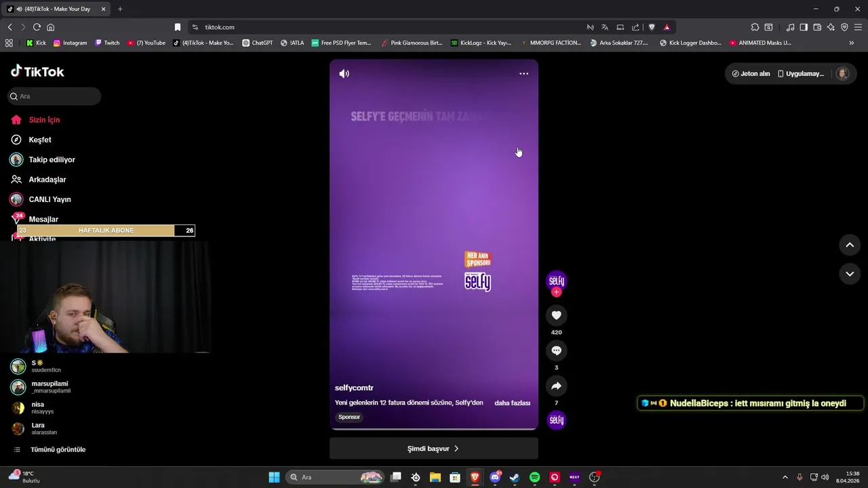Show more bookmarks with double chevron
The height and width of the screenshot is (488, 868).
pos(852,43)
